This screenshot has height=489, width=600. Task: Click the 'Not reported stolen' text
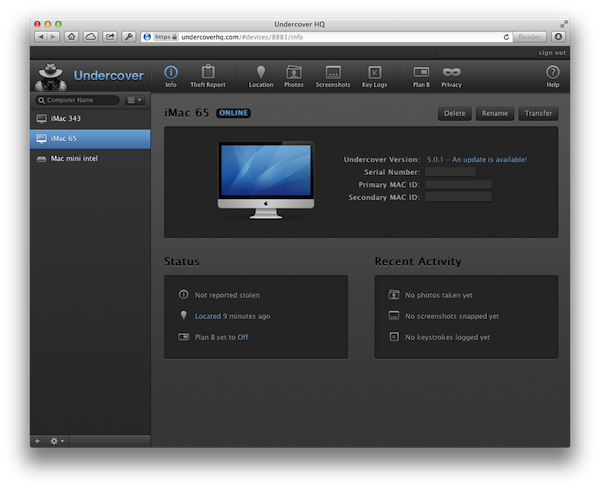(x=227, y=295)
